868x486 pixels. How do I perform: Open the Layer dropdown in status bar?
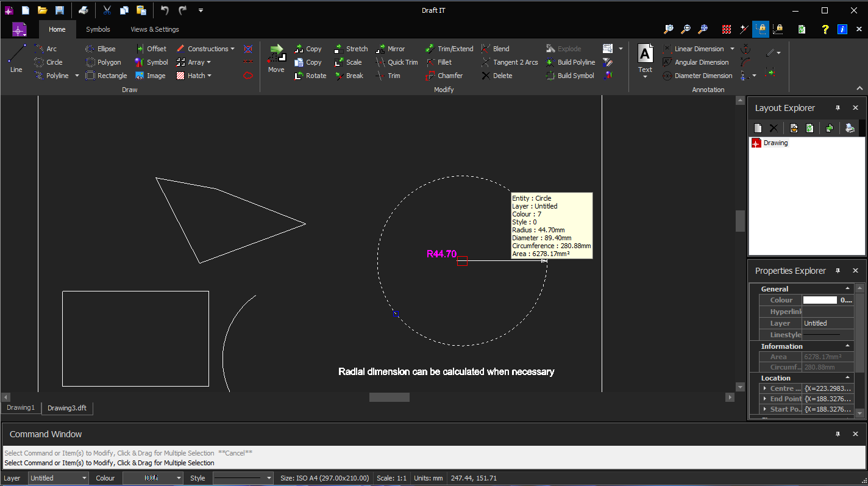coord(84,478)
